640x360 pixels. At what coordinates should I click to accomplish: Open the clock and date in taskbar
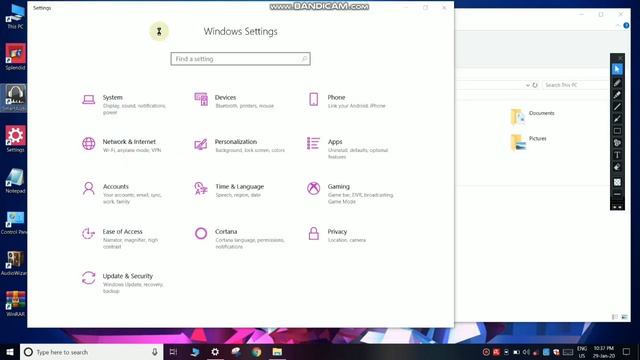604,352
